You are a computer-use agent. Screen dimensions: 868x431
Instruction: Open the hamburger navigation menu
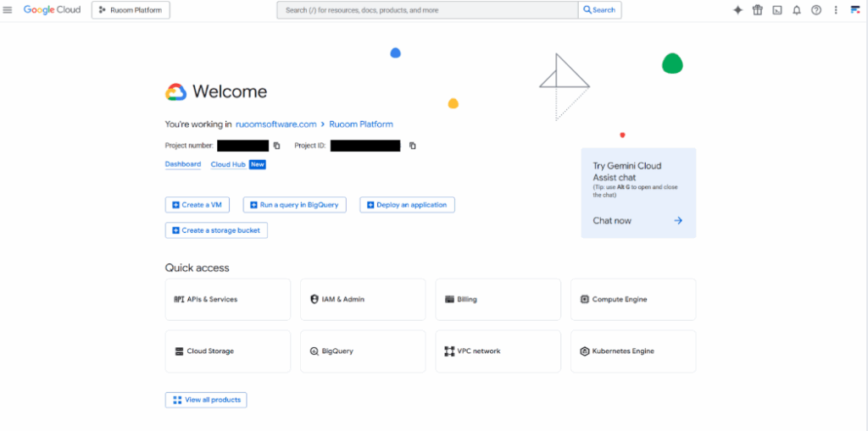[x=8, y=10]
